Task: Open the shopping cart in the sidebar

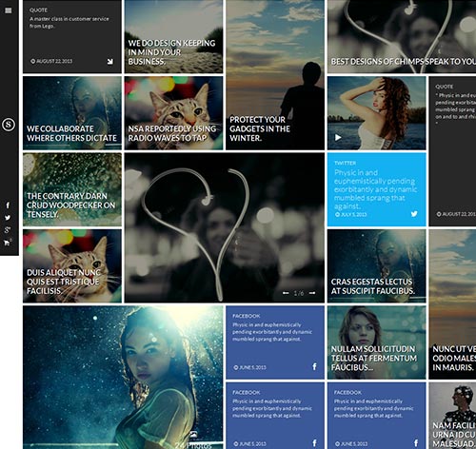Action: tap(8, 243)
